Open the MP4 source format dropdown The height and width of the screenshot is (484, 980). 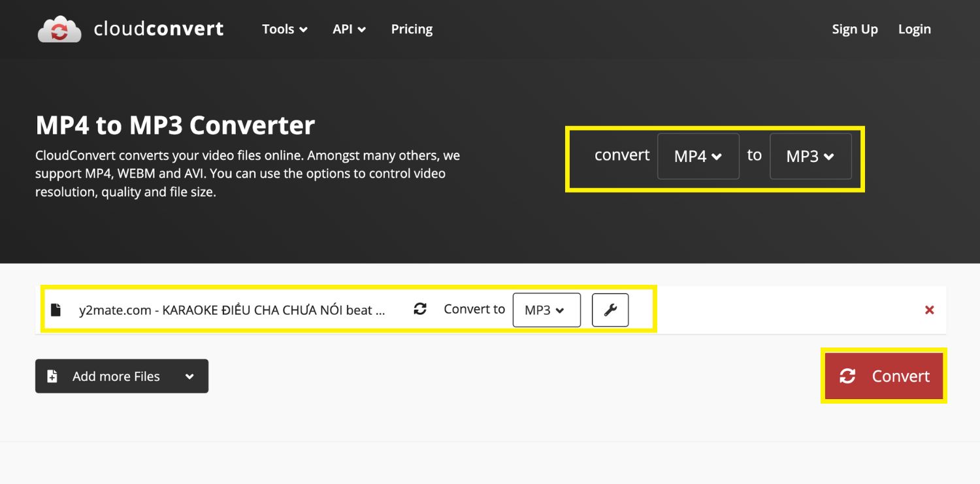(x=698, y=156)
